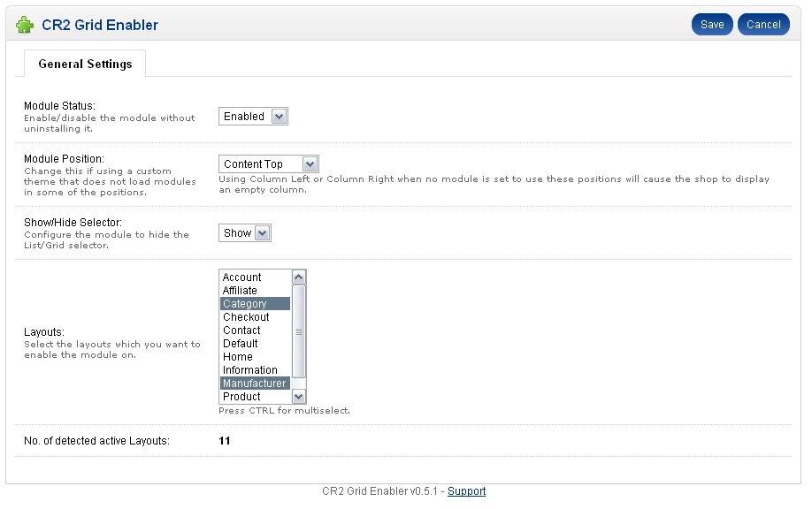The width and height of the screenshot is (812, 509).
Task: Click the Save button
Action: pyautogui.click(x=712, y=25)
